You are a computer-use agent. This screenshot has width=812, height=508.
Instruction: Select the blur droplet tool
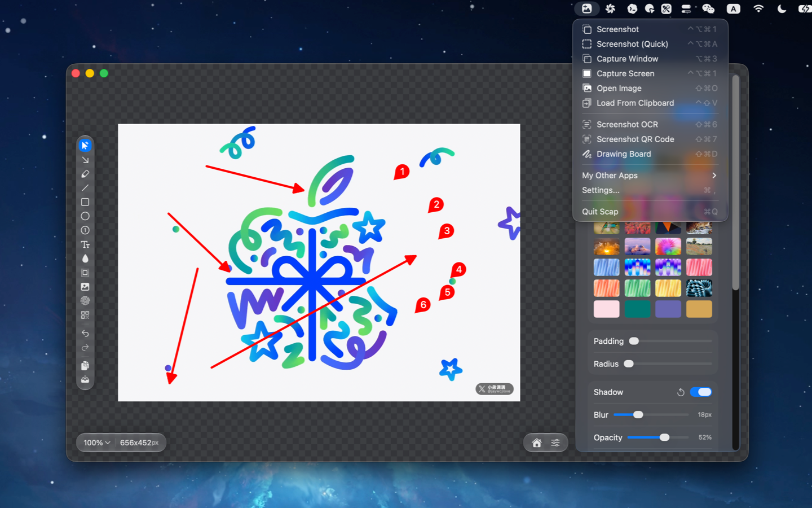coord(85,259)
